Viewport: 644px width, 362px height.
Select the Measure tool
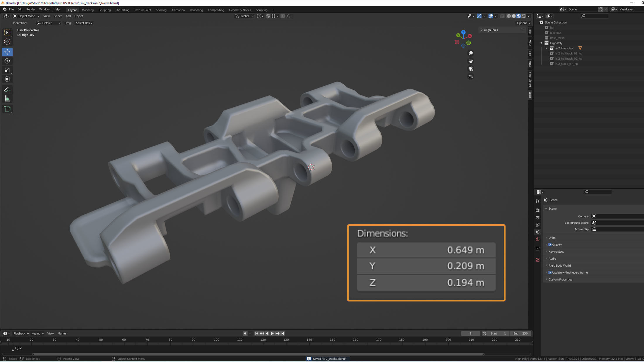pyautogui.click(x=7, y=99)
